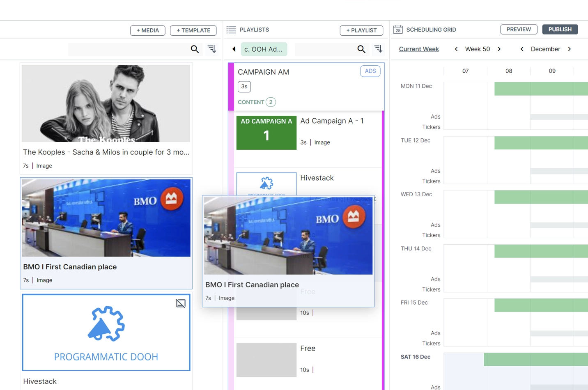Click the + MEDIA button

click(147, 30)
